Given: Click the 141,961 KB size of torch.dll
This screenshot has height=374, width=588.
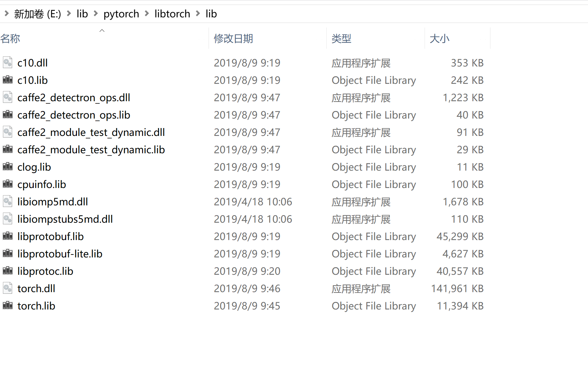Looking at the screenshot, I should point(457,289).
